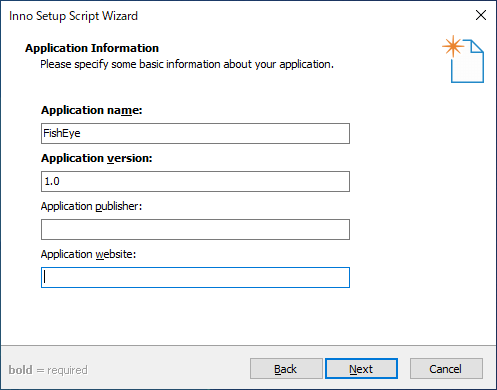Click the orange star on wizard icon
This screenshot has height=390, width=497.
(x=453, y=46)
